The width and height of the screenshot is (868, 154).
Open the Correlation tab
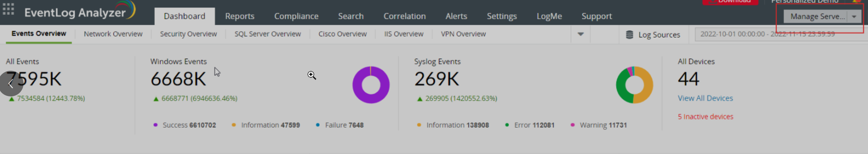[404, 16]
